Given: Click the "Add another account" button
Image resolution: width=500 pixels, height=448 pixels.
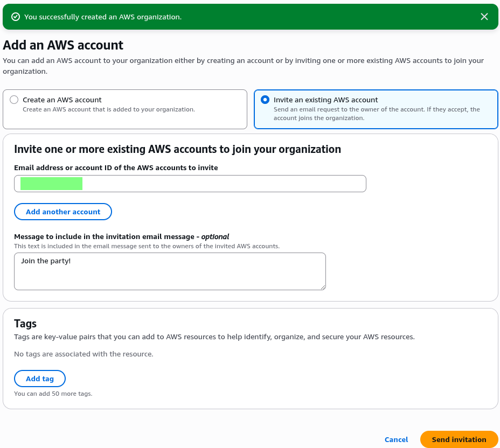Looking at the screenshot, I should 63,212.
